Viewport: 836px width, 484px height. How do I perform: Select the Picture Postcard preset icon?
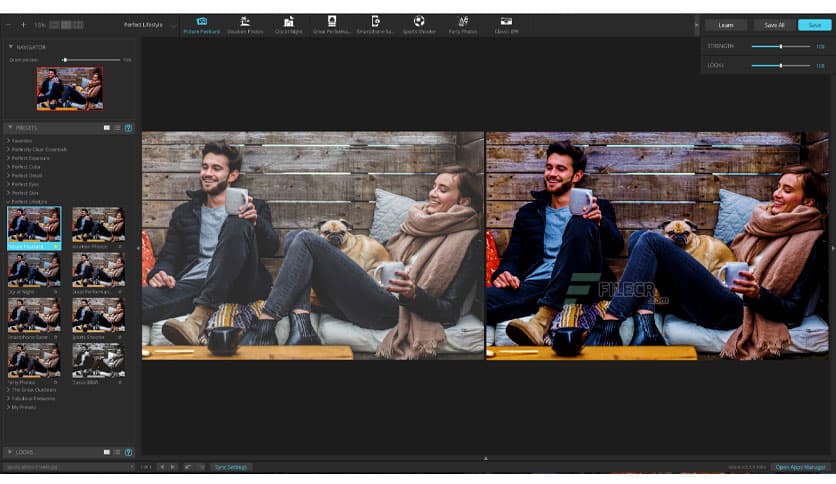pyautogui.click(x=202, y=22)
